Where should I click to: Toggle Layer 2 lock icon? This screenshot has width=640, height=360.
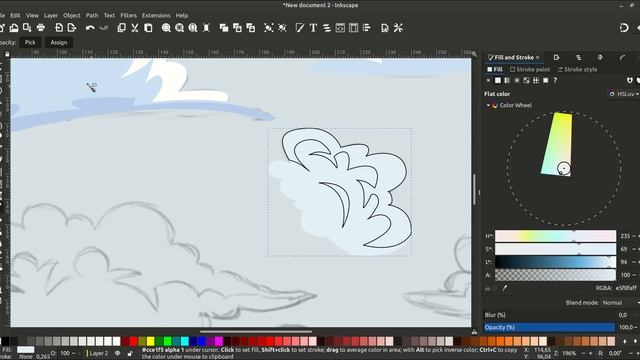coord(130,353)
